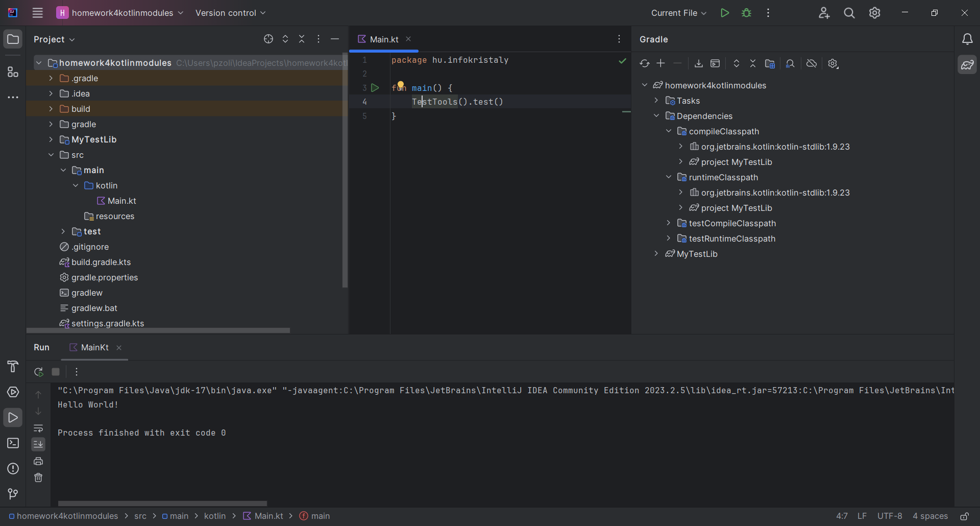Click src breadcrumb in navigation bar
This screenshot has height=526, width=980.
pyautogui.click(x=140, y=516)
